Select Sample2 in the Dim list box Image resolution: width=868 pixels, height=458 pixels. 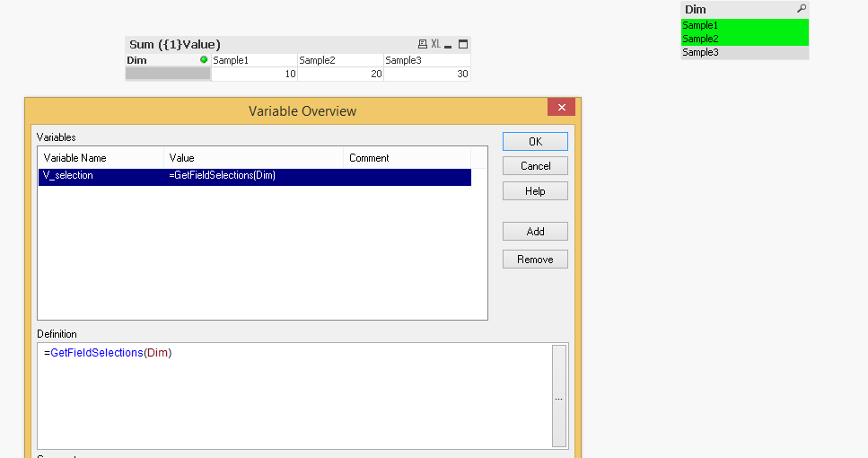744,39
